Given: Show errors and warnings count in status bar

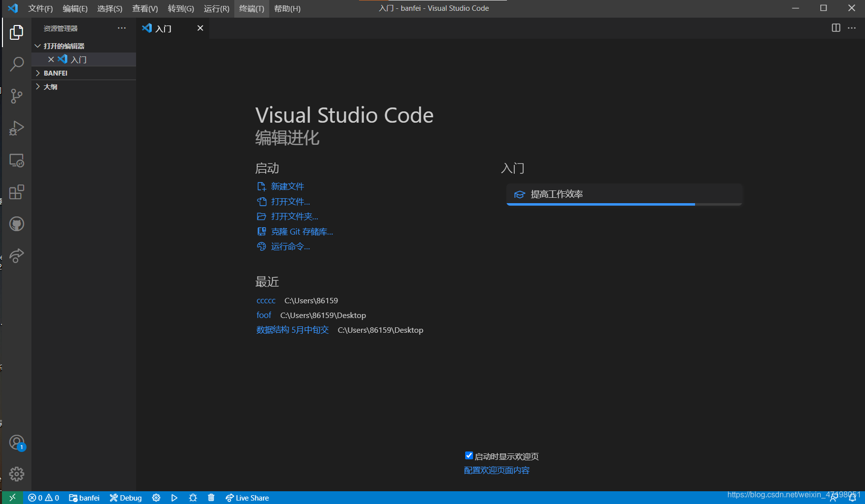Looking at the screenshot, I should (44, 498).
